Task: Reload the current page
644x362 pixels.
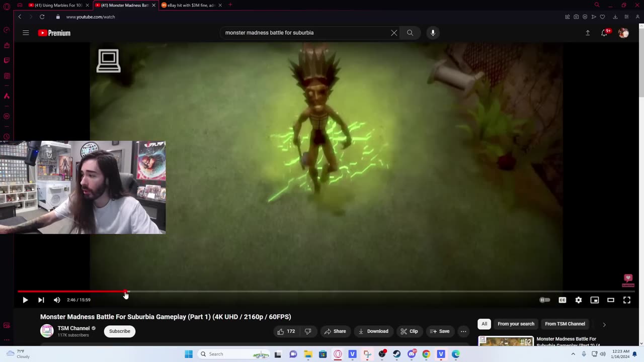Action: click(x=42, y=17)
